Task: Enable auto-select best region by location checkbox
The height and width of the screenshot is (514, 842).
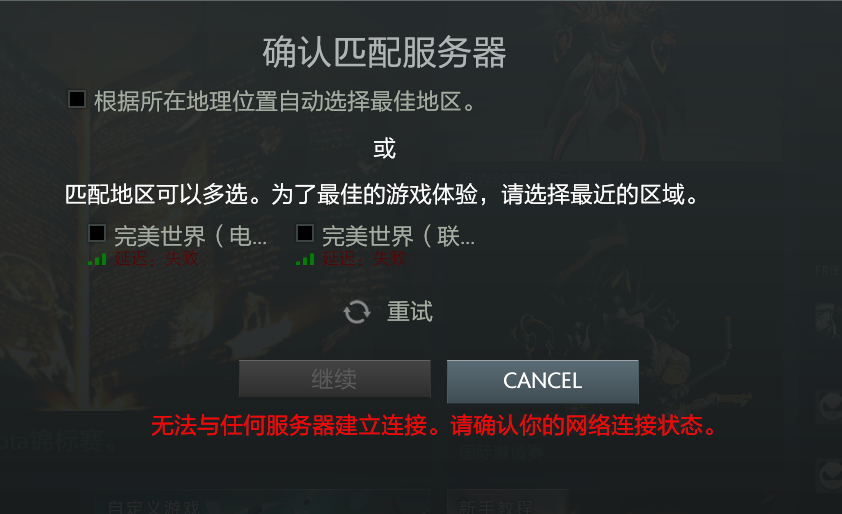Action: [77, 99]
